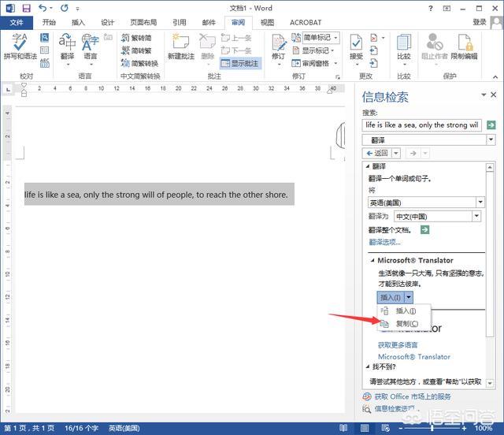The image size is (504, 435).
Task: Click the search text field in 信息检索 pane
Action: point(422,125)
